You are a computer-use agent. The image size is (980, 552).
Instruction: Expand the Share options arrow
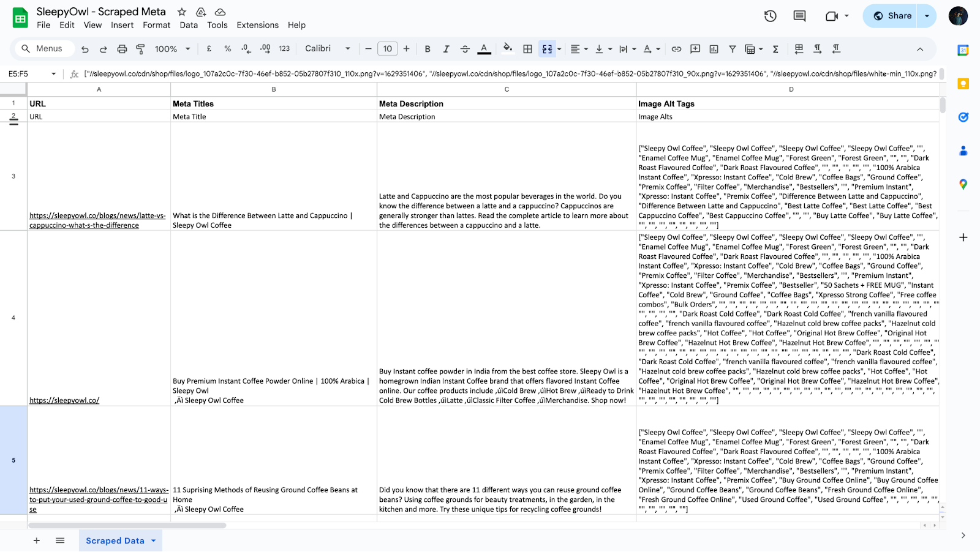tap(927, 16)
